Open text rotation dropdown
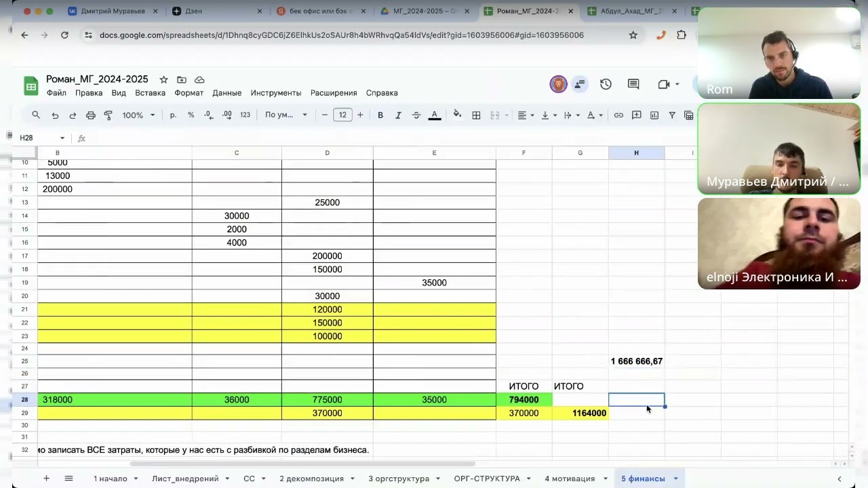The image size is (868, 488). point(595,115)
